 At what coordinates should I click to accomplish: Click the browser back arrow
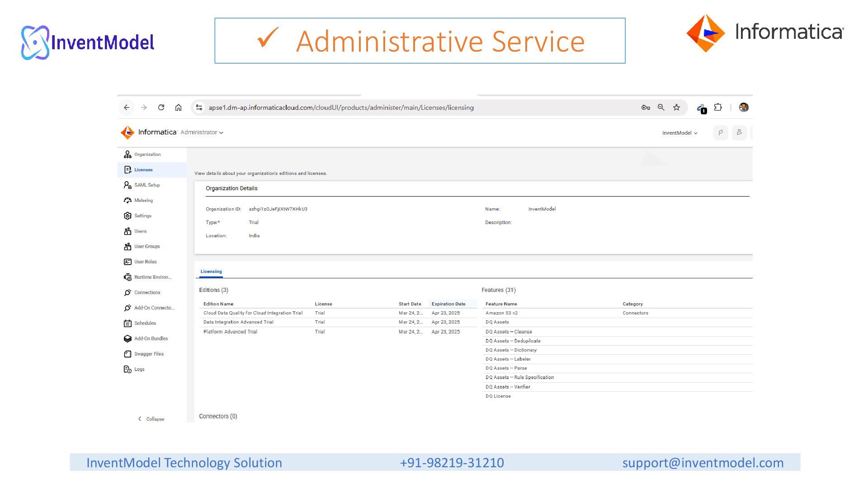pos(127,108)
